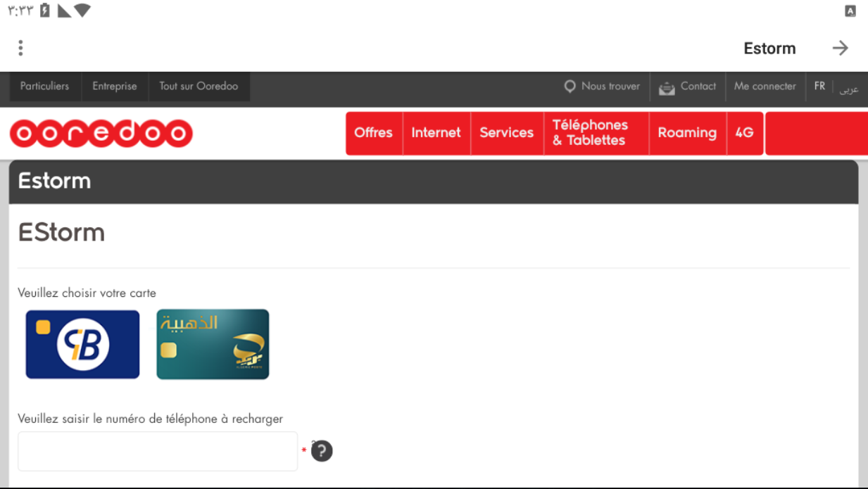Open the Tout sur Ooredoo tab
This screenshot has width=868, height=489.
pyautogui.click(x=199, y=86)
